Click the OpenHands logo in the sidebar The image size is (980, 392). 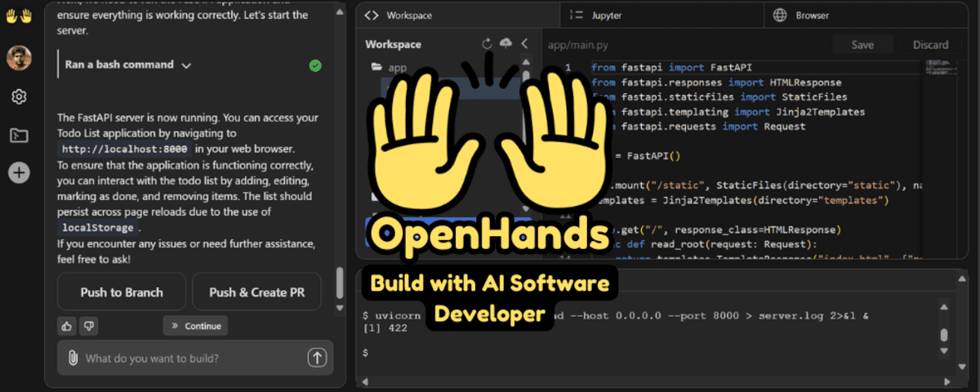tap(19, 16)
